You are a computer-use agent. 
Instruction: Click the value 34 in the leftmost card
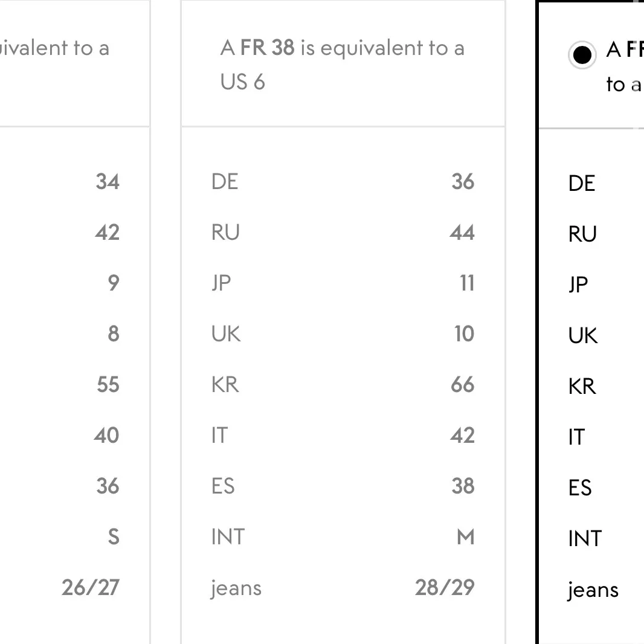pyautogui.click(x=108, y=182)
